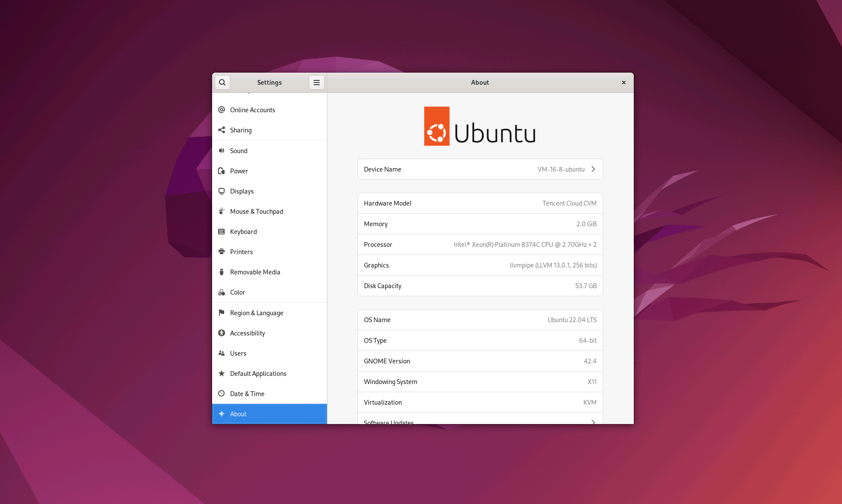Select the Region & Language flag icon
The image size is (842, 504).
click(222, 313)
